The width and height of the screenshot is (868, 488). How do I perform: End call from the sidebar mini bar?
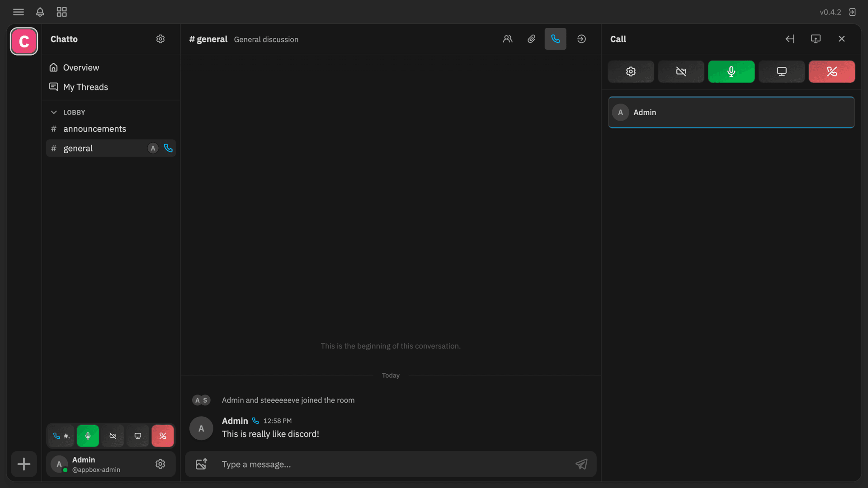163,436
